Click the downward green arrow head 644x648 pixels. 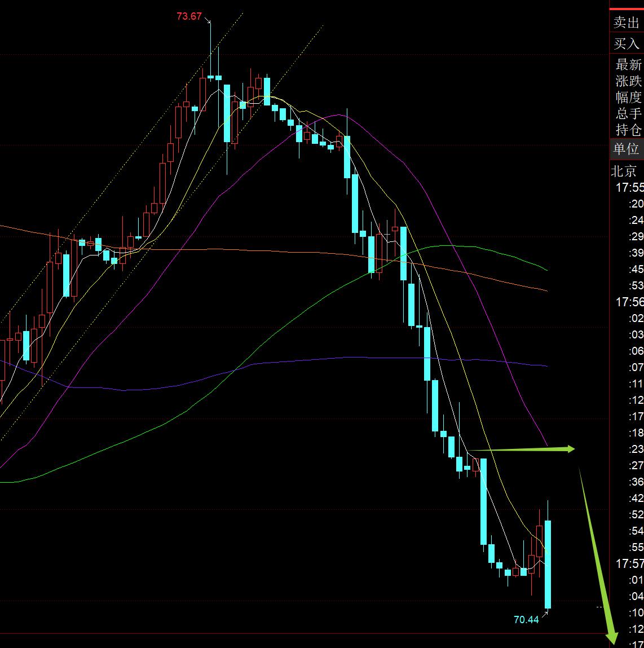pos(611,638)
